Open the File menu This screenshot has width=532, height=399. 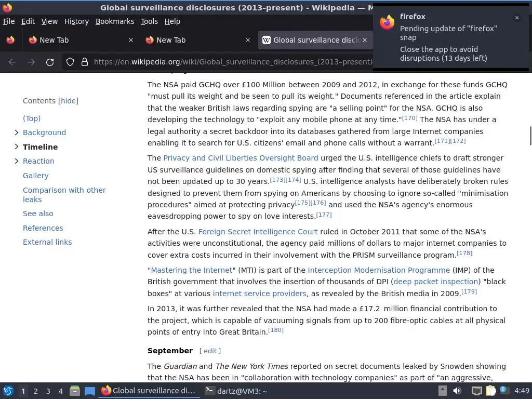[x=9, y=21]
